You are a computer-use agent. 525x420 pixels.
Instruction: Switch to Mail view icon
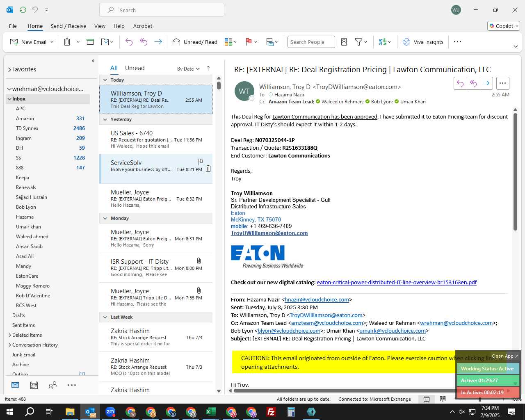click(15, 385)
